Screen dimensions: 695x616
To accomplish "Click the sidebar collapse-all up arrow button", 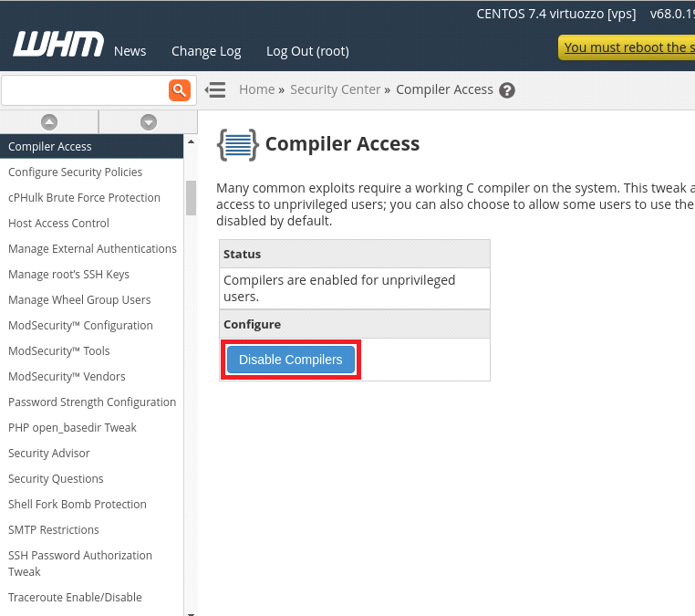I will pyautogui.click(x=49, y=122).
